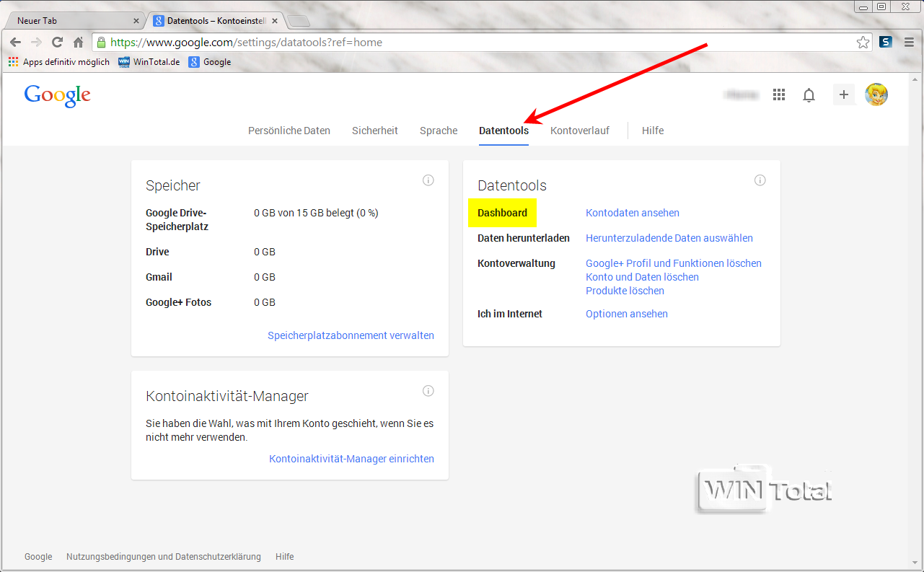Viewport: 924px width, 572px height.
Task: Click Herunterzuladende Daten auswählen
Action: pos(669,238)
